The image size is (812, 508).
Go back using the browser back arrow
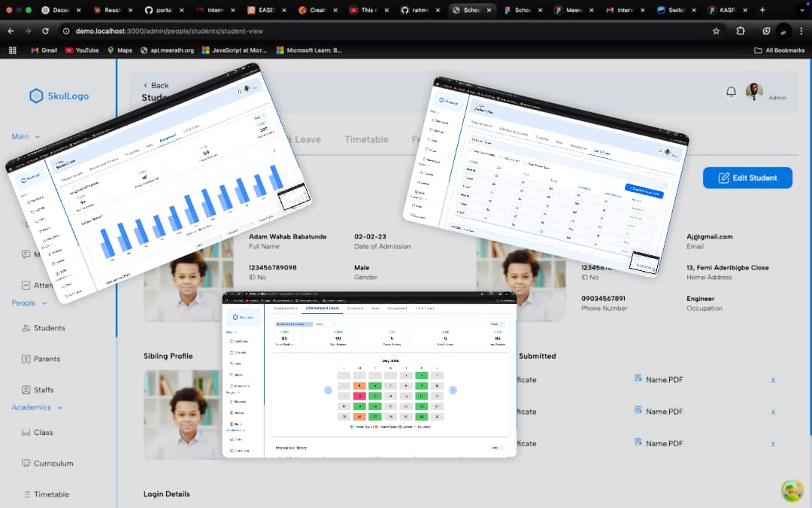click(x=11, y=31)
